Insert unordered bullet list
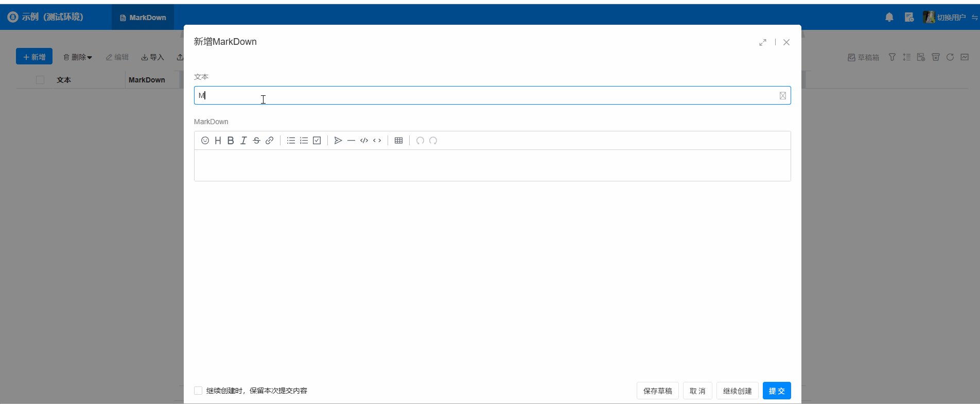Screen dimensions: 980x404 pos(291,141)
